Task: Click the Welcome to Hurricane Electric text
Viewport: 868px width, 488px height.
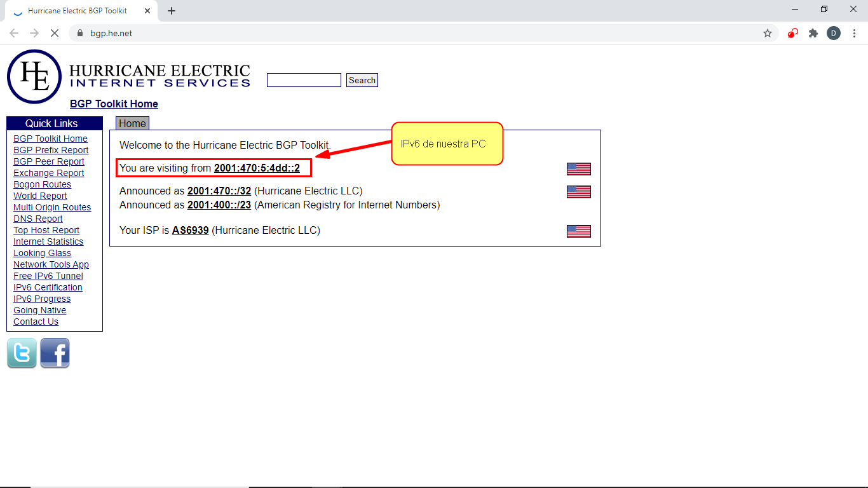Action: coord(225,145)
